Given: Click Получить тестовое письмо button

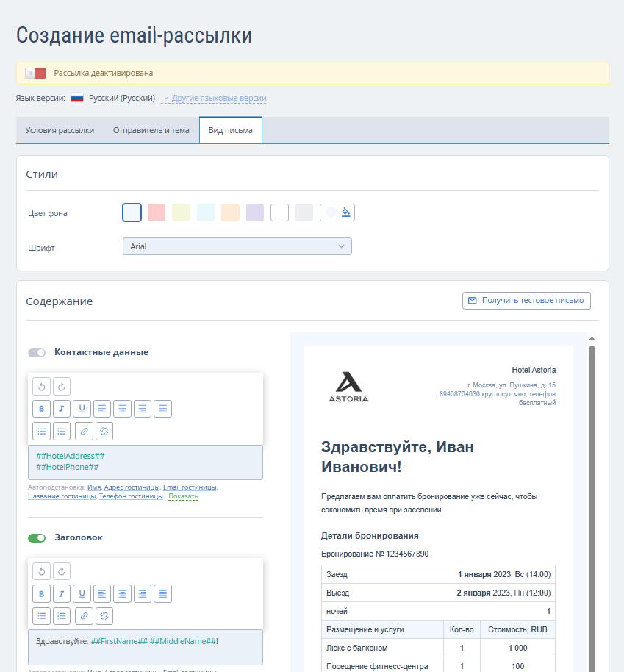Looking at the screenshot, I should click(526, 301).
